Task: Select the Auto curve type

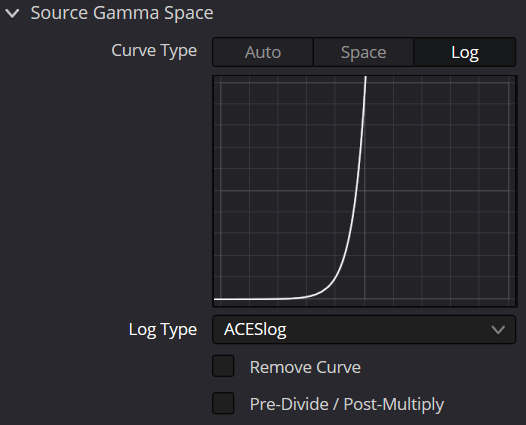Action: pos(263,52)
